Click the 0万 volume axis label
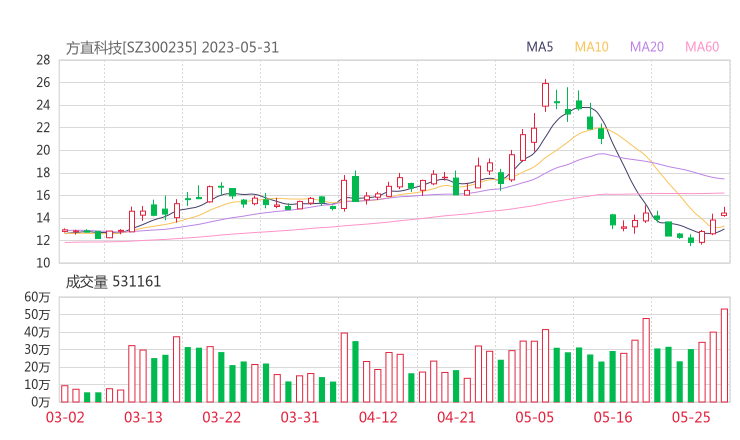The image size is (740, 440). [x=41, y=402]
